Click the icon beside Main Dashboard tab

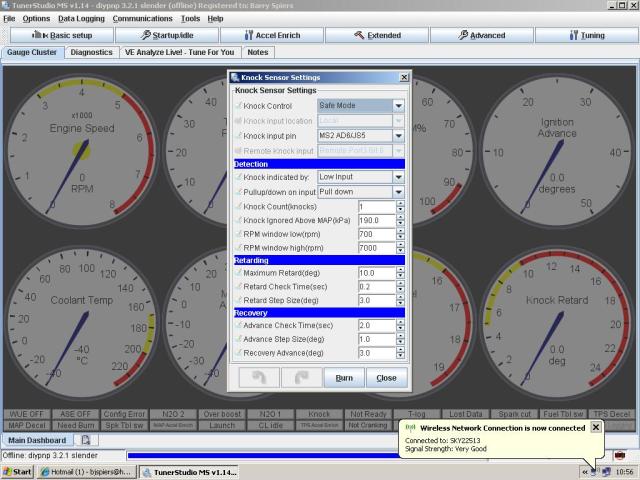(86, 440)
